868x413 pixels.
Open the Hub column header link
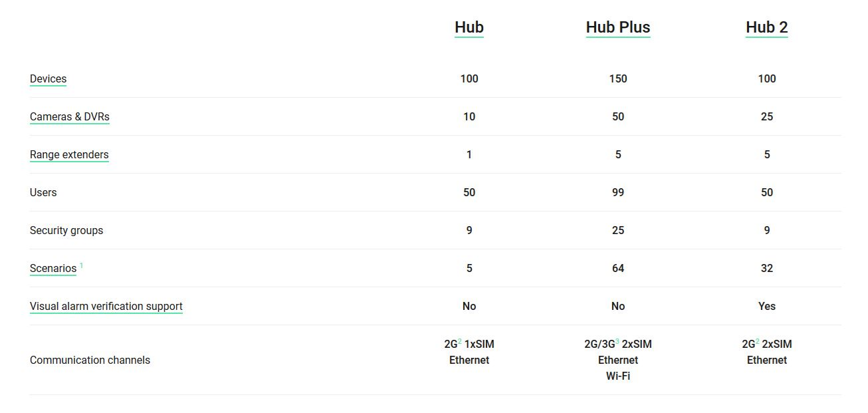tap(469, 27)
